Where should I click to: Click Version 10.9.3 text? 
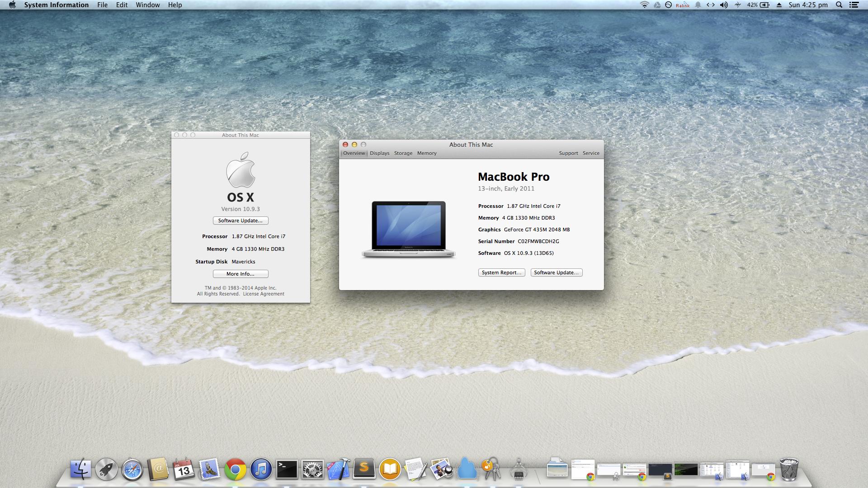click(241, 209)
